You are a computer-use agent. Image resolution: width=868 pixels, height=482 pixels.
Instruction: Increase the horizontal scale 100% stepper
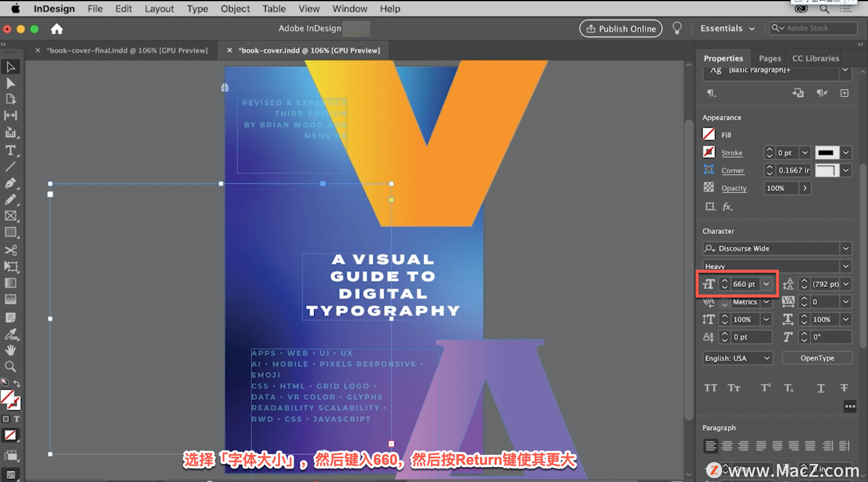[804, 317]
